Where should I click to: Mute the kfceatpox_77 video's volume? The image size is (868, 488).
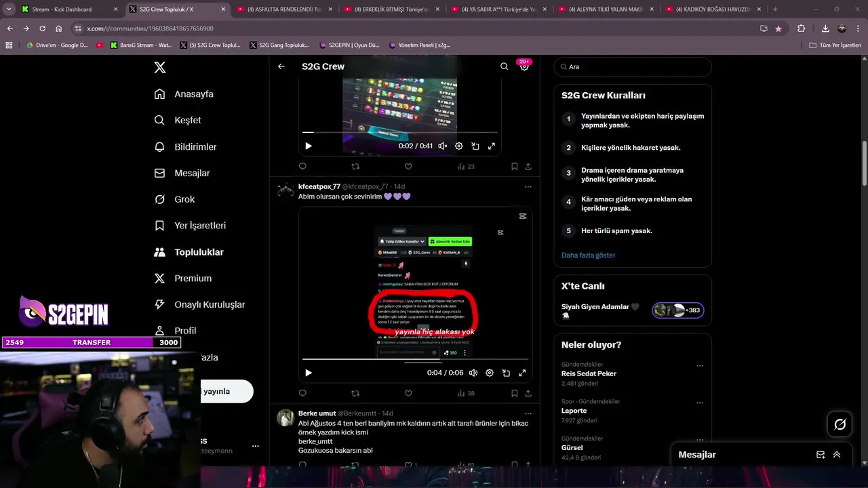pyautogui.click(x=473, y=373)
